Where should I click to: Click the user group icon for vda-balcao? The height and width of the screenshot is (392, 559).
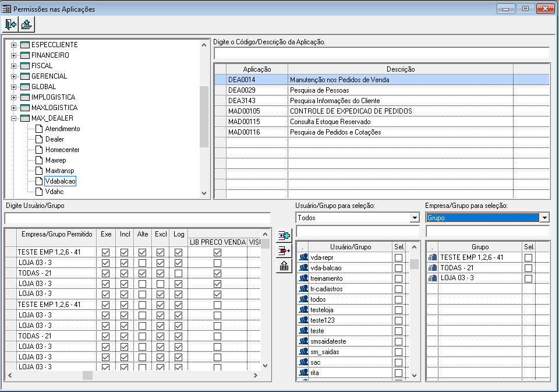[x=303, y=267]
